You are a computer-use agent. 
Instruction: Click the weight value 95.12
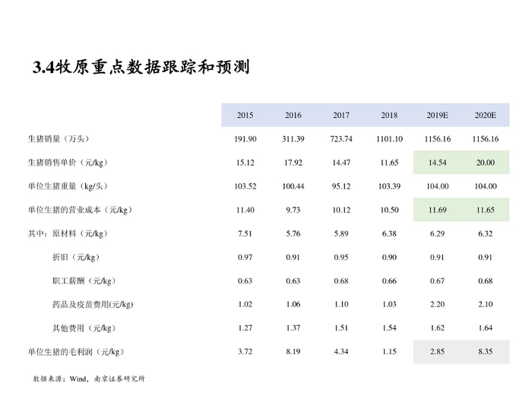click(x=341, y=186)
